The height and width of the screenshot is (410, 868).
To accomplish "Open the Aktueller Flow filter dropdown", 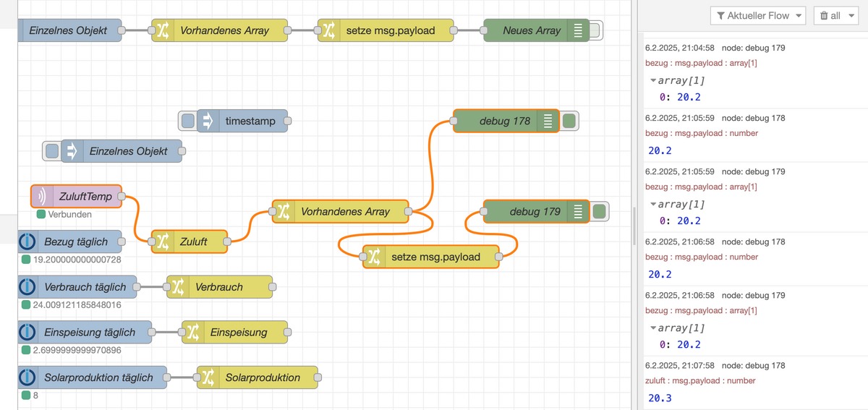I will 758,15.
